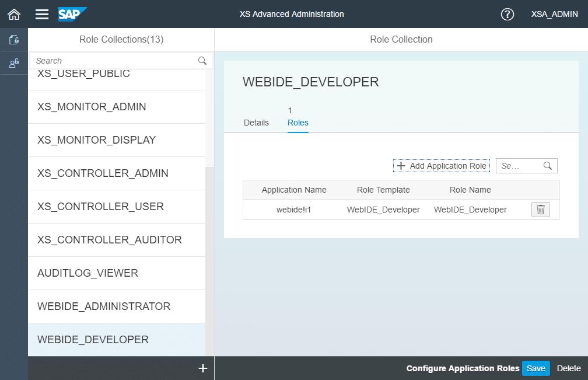Save the role collection changes
Viewport: 588px width, 380px height.
(x=535, y=368)
